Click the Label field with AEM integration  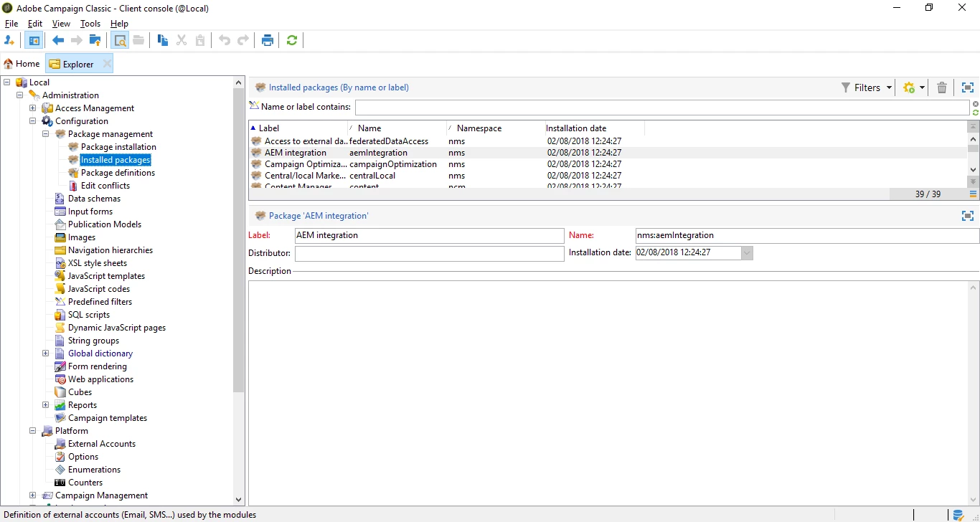tap(430, 235)
